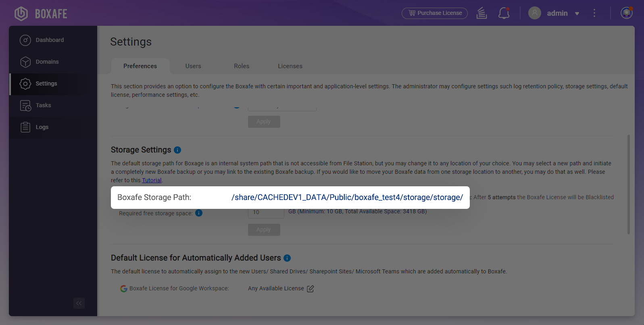Click the required free storage space field
Viewport: 644px width, 325px height.
click(266, 213)
